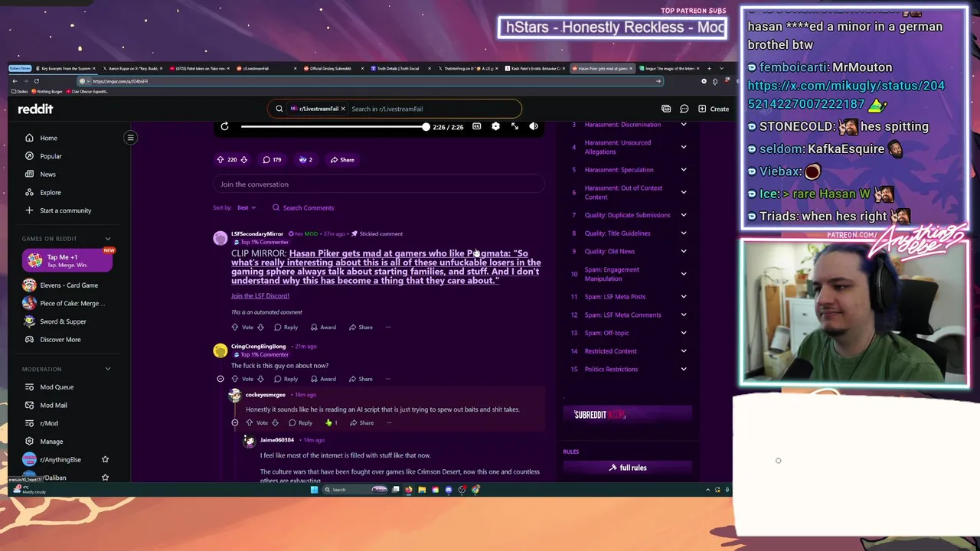Open more options on LSFSecondaryMirror comment
Image resolution: width=980 pixels, height=551 pixels.
tap(388, 328)
